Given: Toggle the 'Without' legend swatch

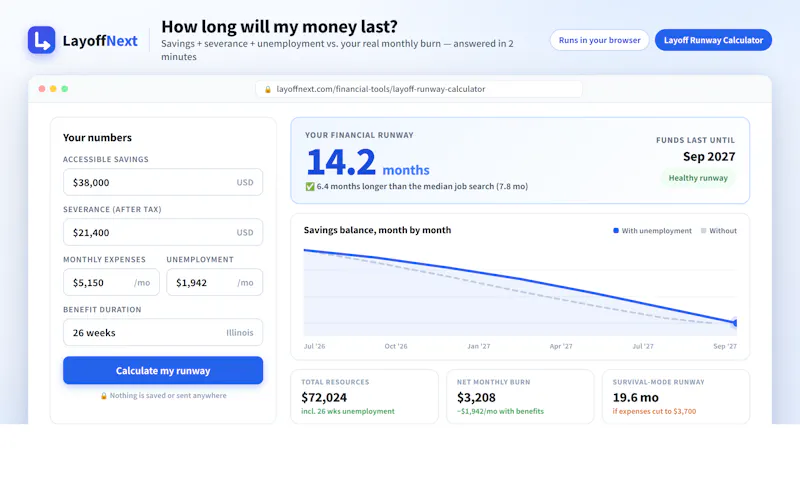Looking at the screenshot, I should (x=704, y=231).
